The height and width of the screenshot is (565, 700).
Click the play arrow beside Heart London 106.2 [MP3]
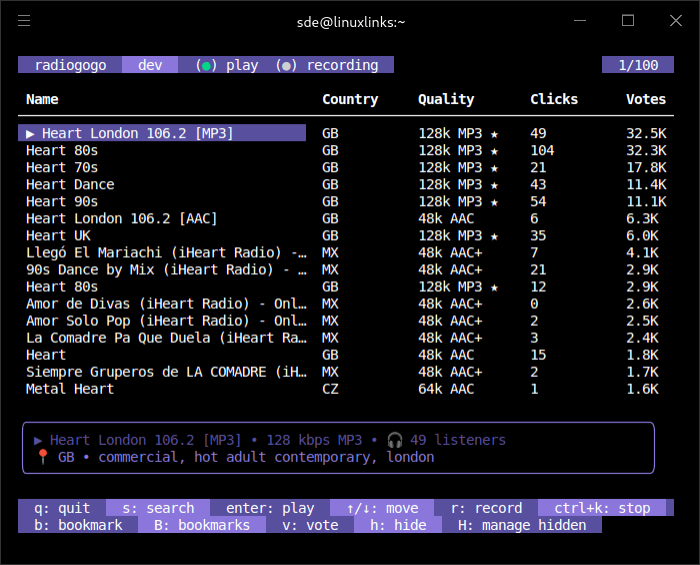(x=30, y=133)
